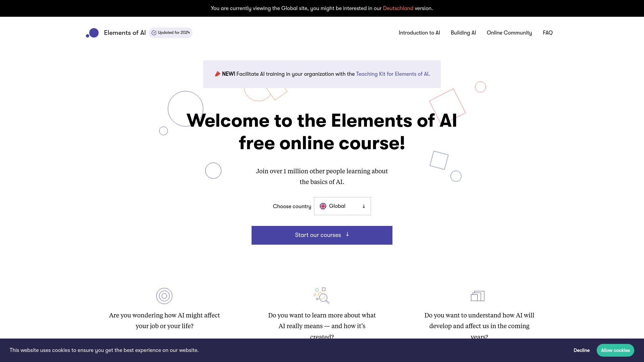Image resolution: width=644 pixels, height=362 pixels.
Task: Click the Start our courses button
Action: 322,235
